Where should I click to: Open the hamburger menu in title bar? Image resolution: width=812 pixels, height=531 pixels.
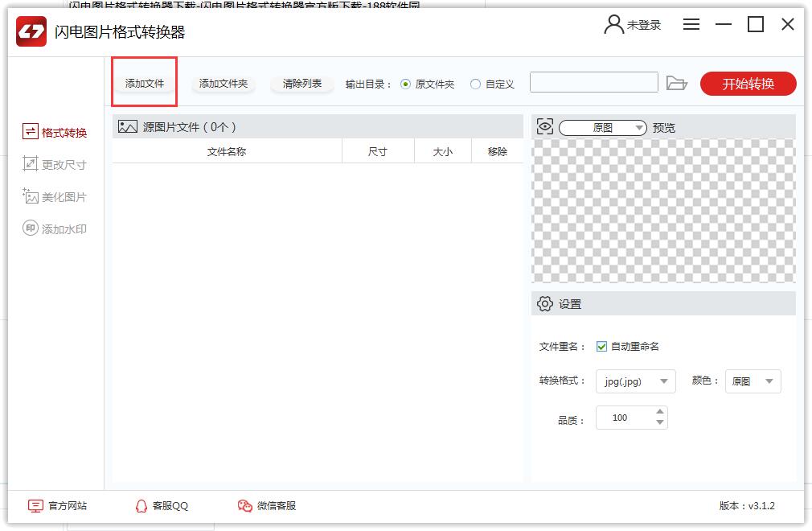tap(691, 25)
